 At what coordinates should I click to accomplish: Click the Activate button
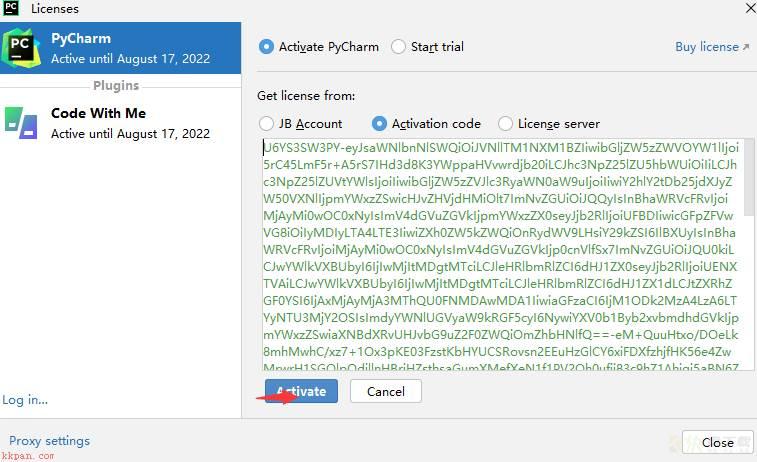(301, 391)
